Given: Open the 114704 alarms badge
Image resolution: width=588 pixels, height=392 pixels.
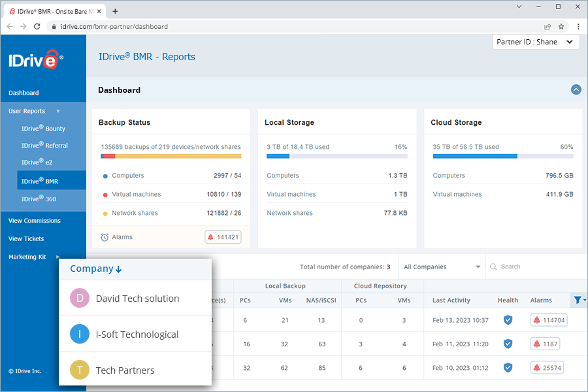Looking at the screenshot, I should tap(549, 320).
